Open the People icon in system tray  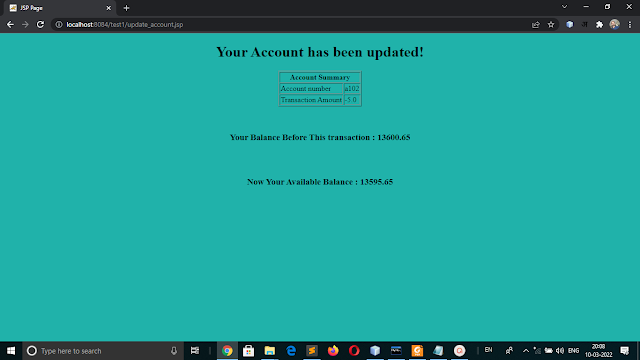[509, 351]
